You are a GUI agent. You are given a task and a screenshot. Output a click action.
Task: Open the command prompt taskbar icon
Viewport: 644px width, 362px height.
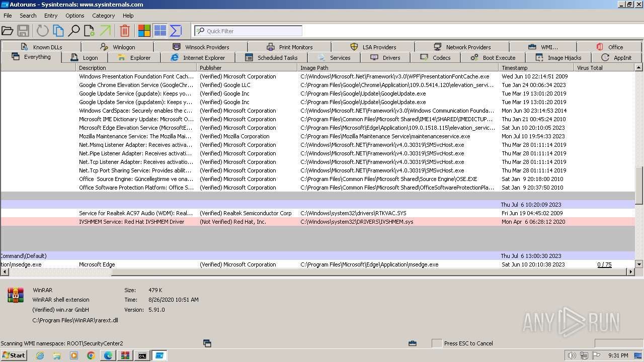(x=142, y=355)
